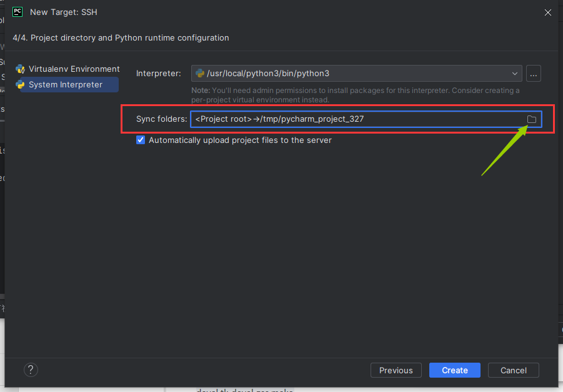
Task: Browse sync folders with the folder icon
Action: (x=532, y=119)
